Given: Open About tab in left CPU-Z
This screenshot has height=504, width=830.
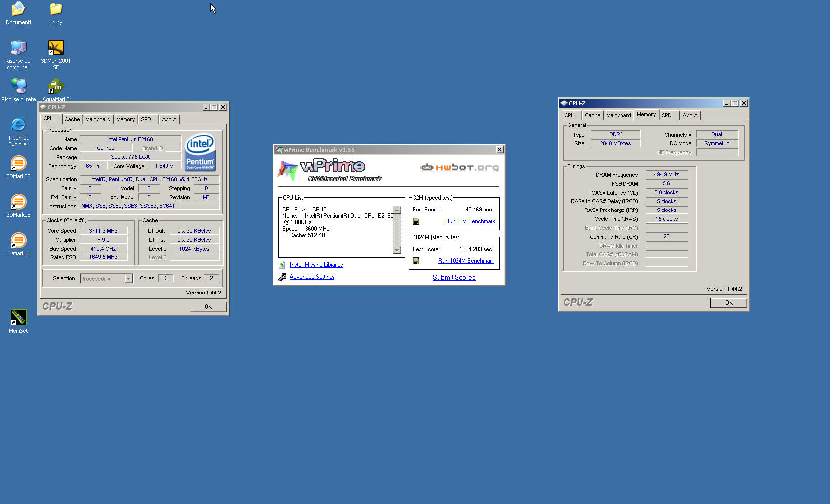Looking at the screenshot, I should coord(169,119).
